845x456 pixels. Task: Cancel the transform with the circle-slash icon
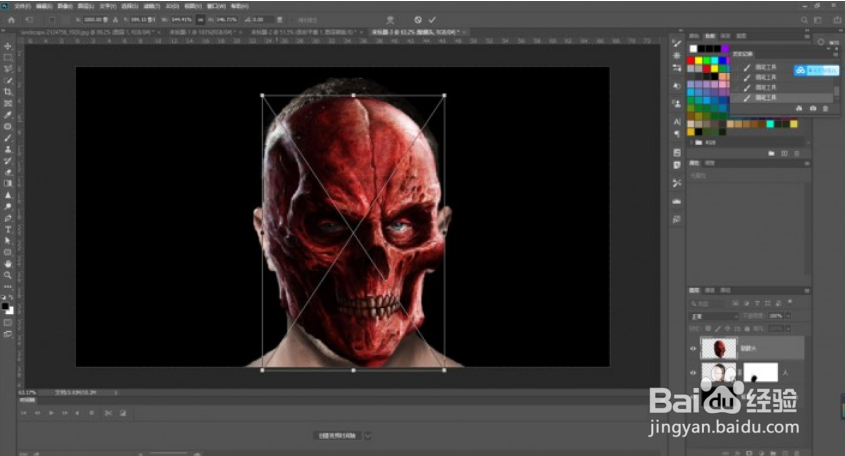(x=418, y=20)
